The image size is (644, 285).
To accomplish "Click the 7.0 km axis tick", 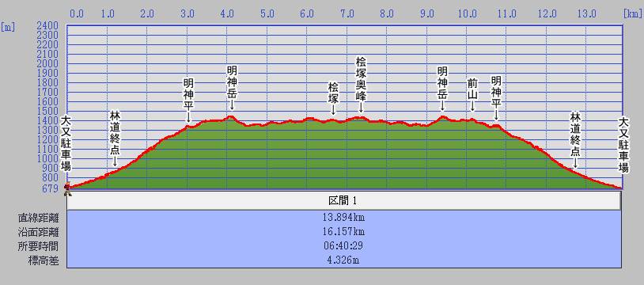I will pos(347,14).
